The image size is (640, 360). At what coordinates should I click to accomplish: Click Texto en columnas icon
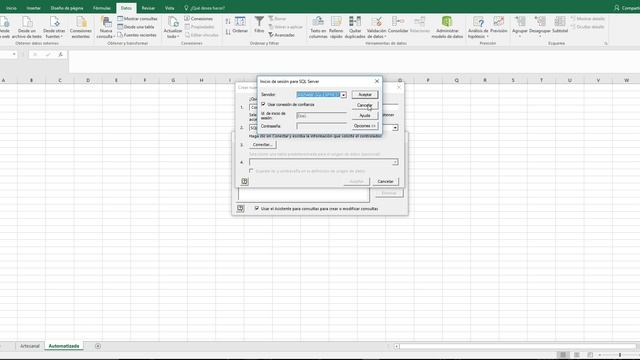tap(318, 27)
